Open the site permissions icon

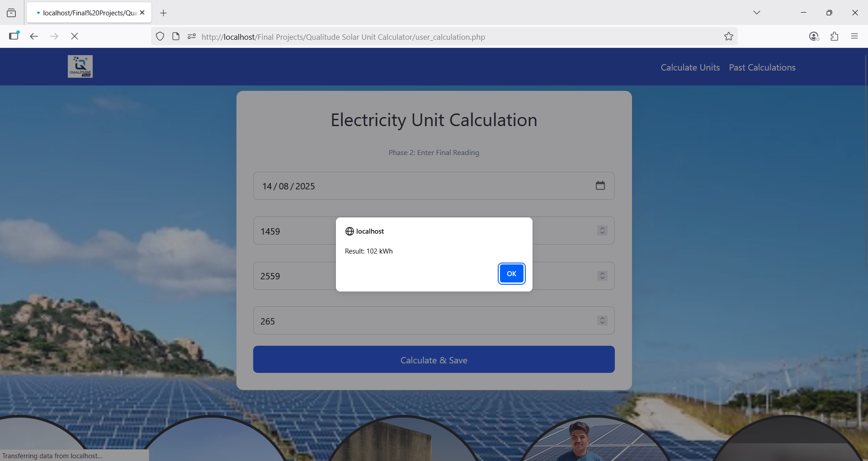pyautogui.click(x=192, y=37)
